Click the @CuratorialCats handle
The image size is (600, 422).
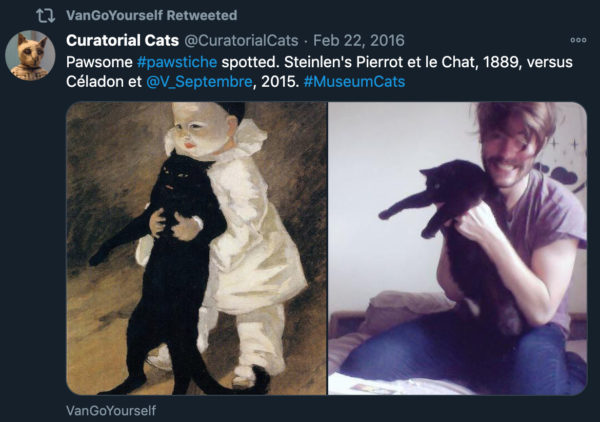click(x=241, y=40)
